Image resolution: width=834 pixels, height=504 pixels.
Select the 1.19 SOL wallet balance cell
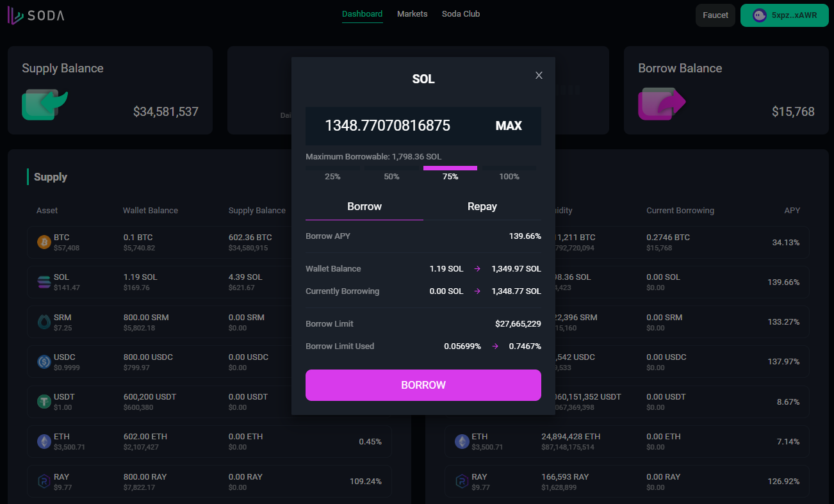coord(140,282)
